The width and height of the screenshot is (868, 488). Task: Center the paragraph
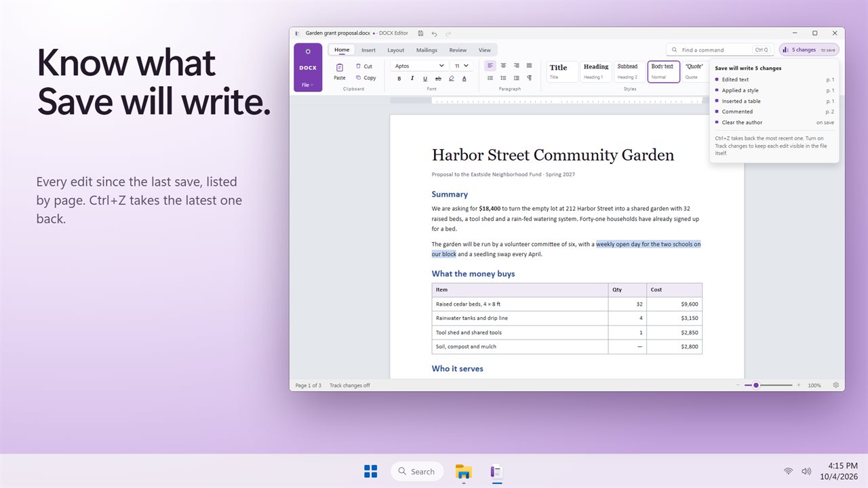tap(503, 66)
